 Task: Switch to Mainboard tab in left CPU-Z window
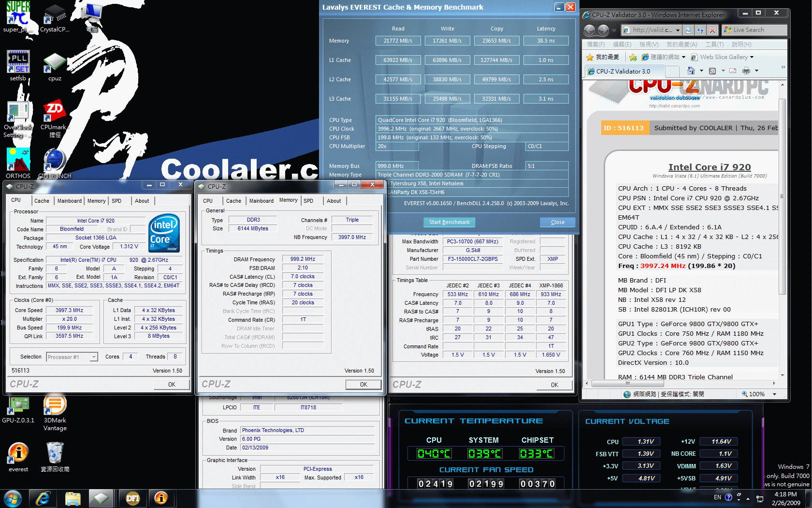[69, 201]
